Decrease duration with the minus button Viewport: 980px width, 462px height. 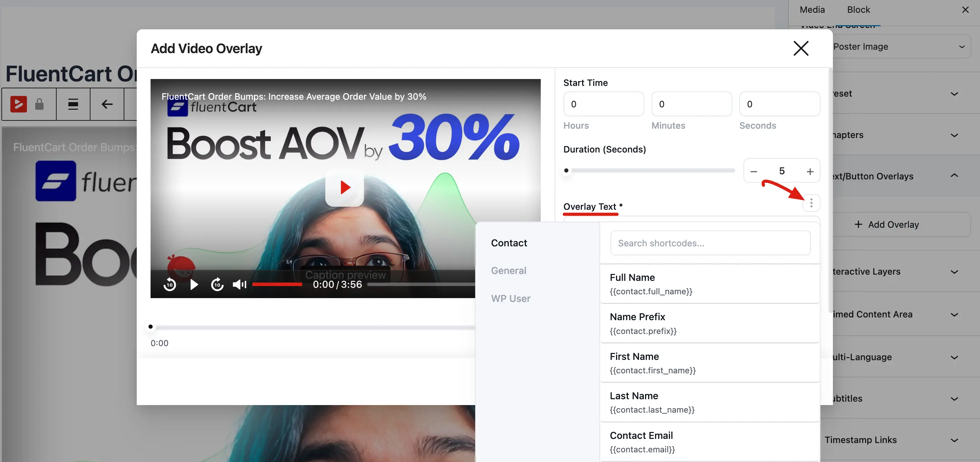753,171
